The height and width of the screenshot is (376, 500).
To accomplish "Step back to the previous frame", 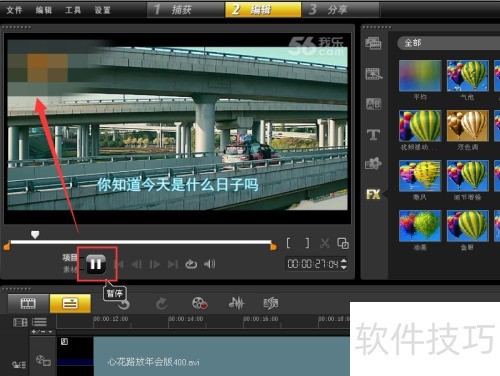I will coord(136,264).
